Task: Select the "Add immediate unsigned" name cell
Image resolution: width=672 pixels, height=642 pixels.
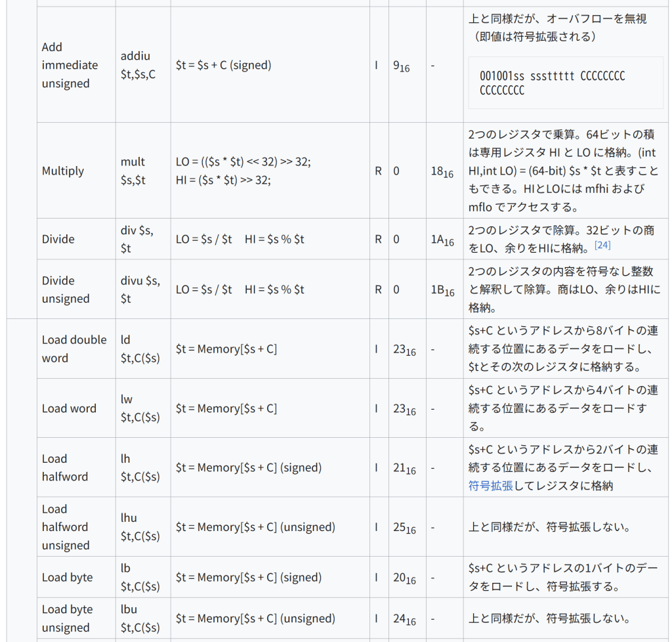Action: (x=70, y=65)
